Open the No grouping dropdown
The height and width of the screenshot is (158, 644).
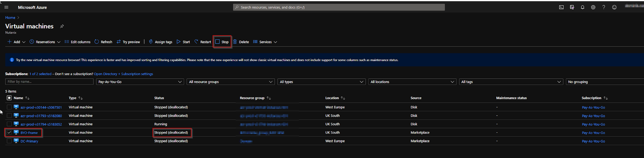tap(605, 82)
